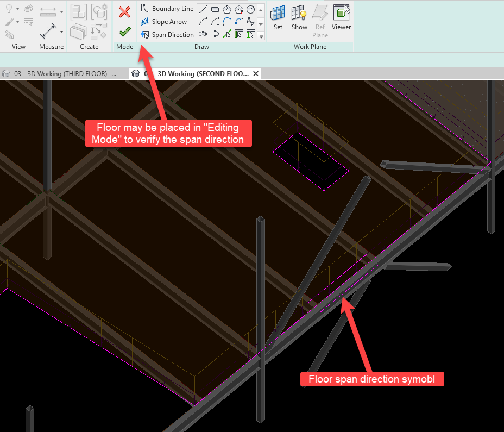The image size is (504, 432).
Task: Select the Spline draw tool
Action: pos(250,22)
